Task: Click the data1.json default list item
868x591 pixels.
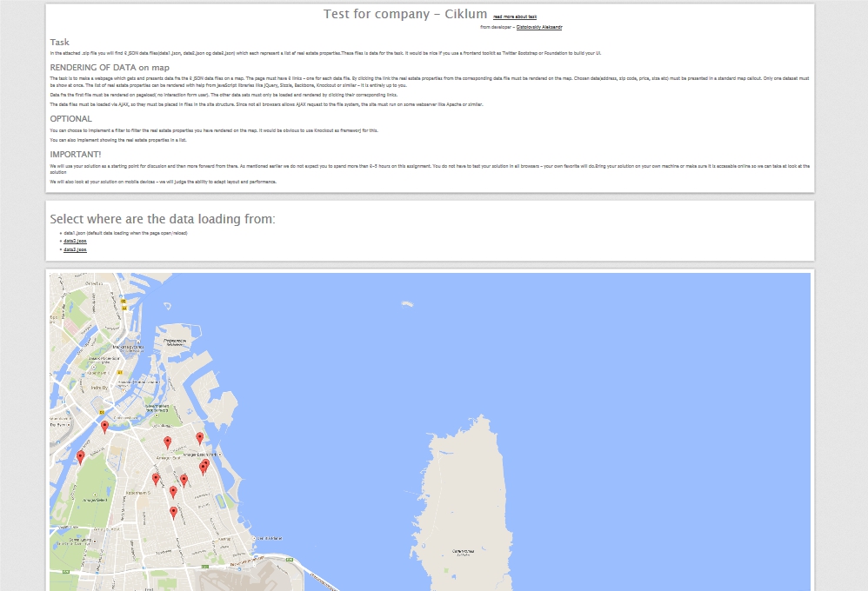Action: pyautogui.click(x=125, y=233)
